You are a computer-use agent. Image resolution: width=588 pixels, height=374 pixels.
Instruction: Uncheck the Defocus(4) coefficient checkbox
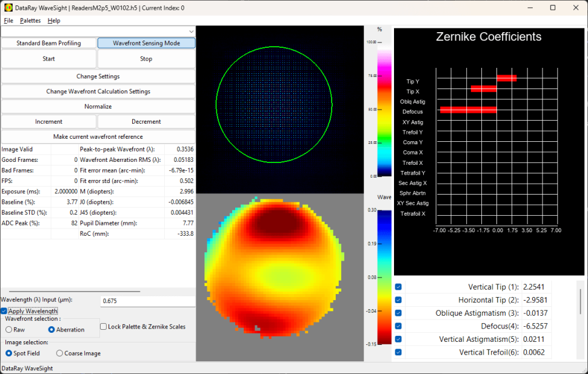point(398,326)
